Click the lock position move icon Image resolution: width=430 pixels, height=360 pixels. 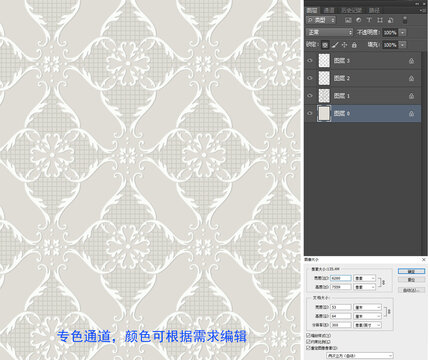[344, 45]
